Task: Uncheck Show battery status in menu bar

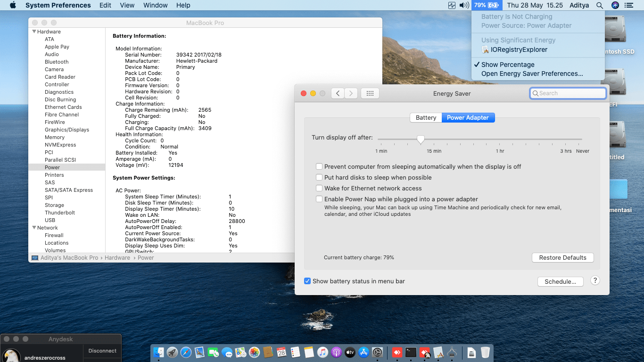Action: (307, 281)
